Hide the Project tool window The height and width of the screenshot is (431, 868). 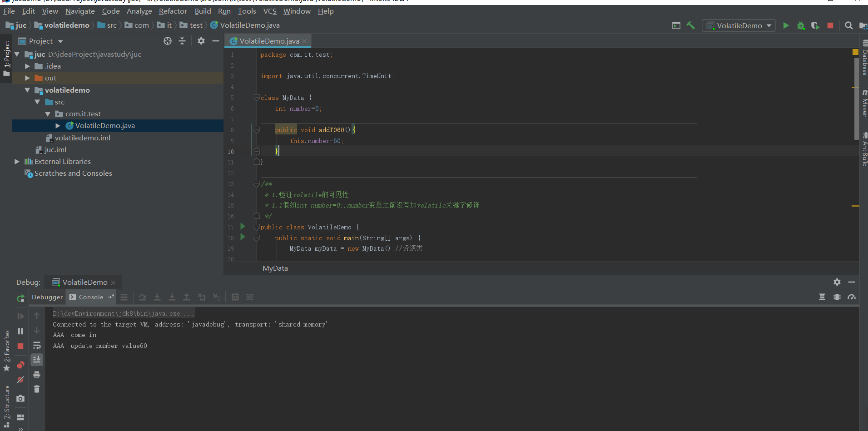[x=216, y=41]
